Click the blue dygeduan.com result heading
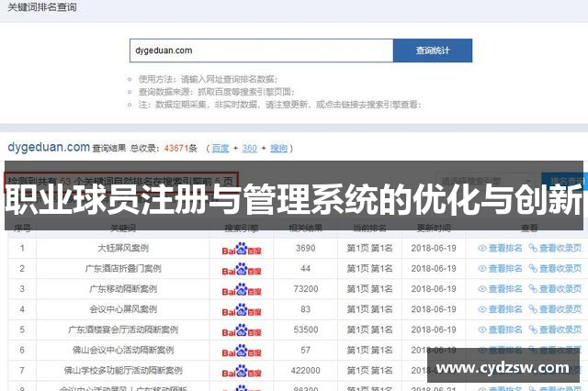The width and height of the screenshot is (588, 391). (49, 147)
